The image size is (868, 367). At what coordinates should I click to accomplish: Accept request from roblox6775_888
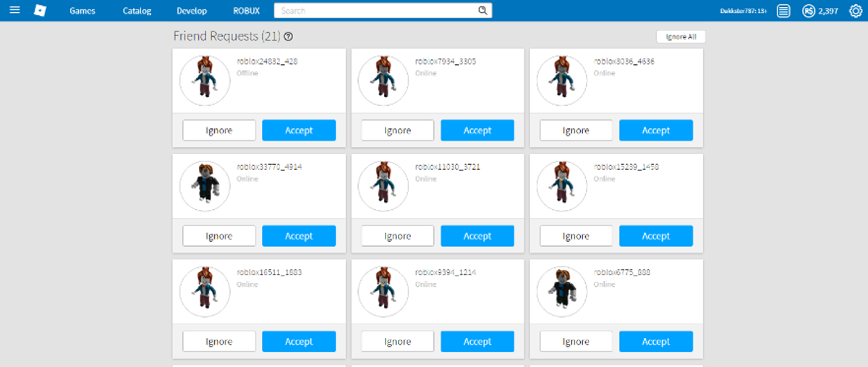(x=656, y=342)
